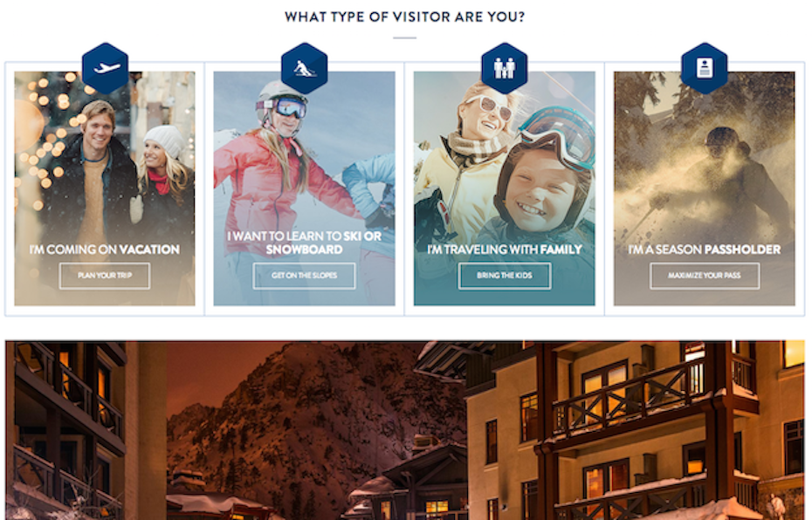This screenshot has height=520, width=812.
Task: Click the skier hexagon icon
Action: [x=305, y=68]
